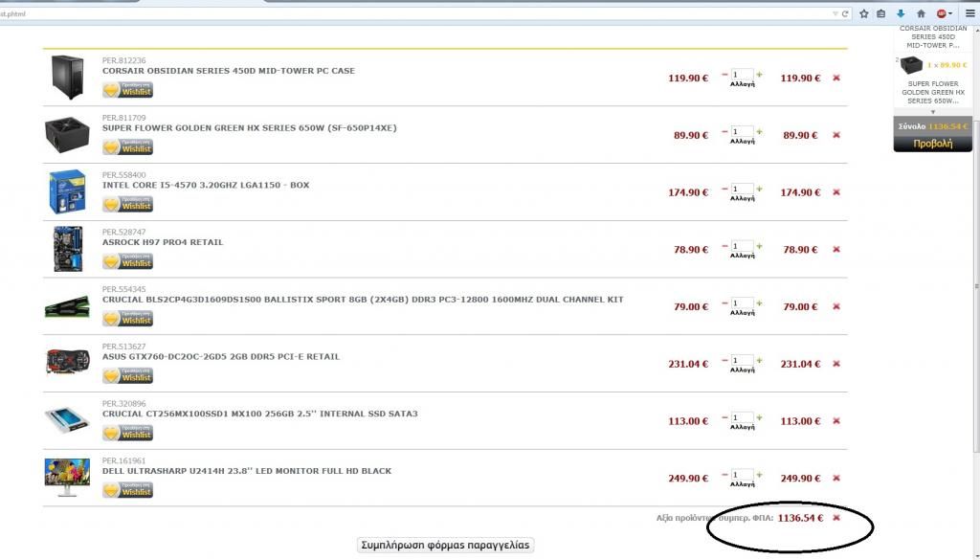Open the bookmarks list icon
Viewport: 980px width, 560px height.
(881, 13)
